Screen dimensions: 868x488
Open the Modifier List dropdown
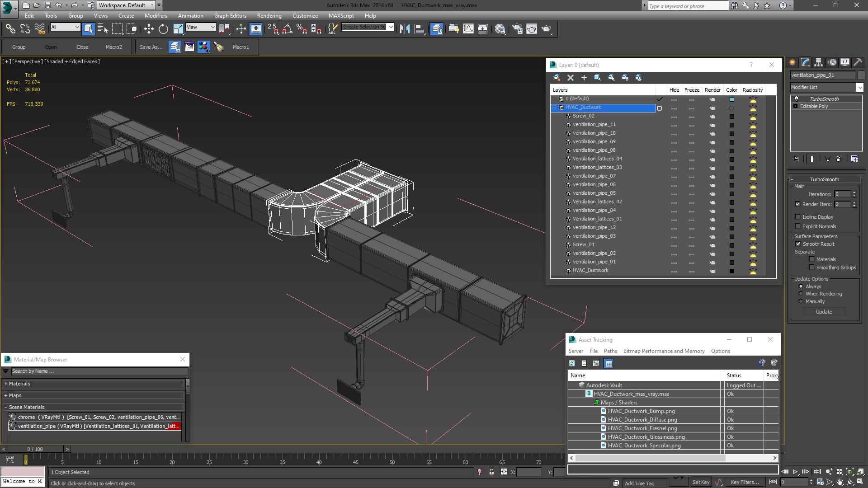[x=827, y=87]
